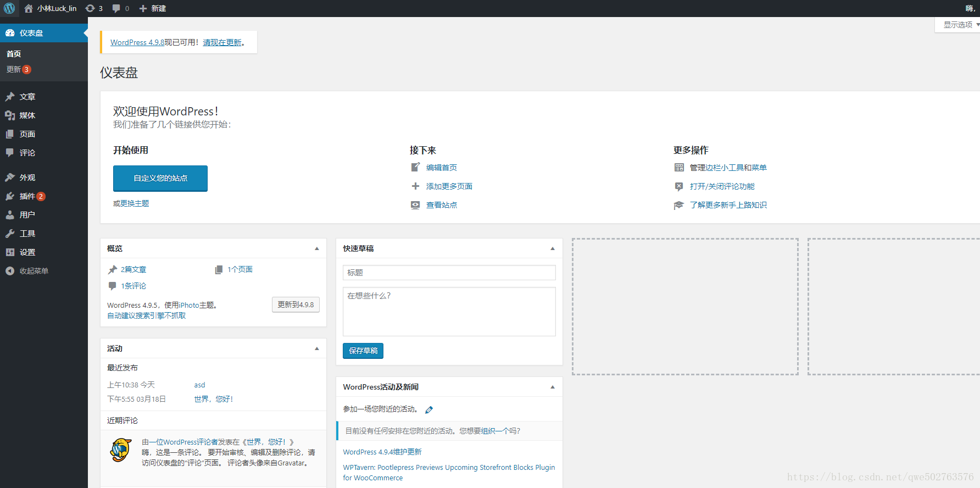980x488 pixels.
Task: Click 更新到4.9.8 button
Action: click(296, 304)
